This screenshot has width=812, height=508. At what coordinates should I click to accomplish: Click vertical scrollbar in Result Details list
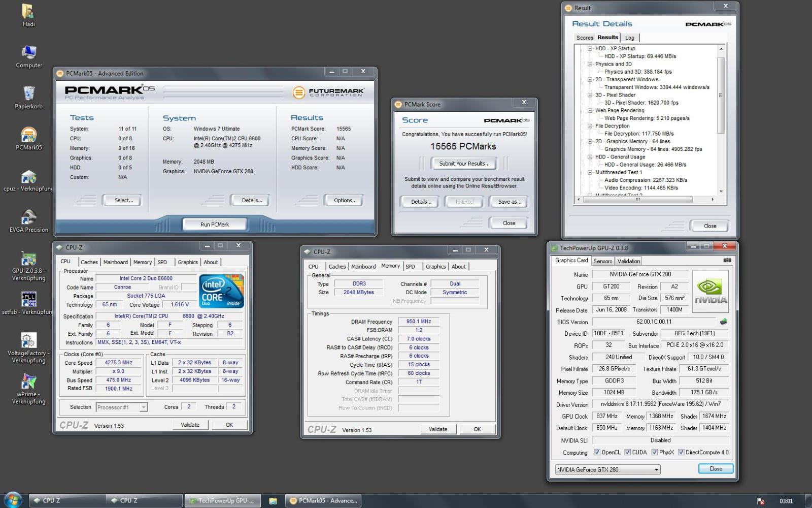pyautogui.click(x=721, y=95)
